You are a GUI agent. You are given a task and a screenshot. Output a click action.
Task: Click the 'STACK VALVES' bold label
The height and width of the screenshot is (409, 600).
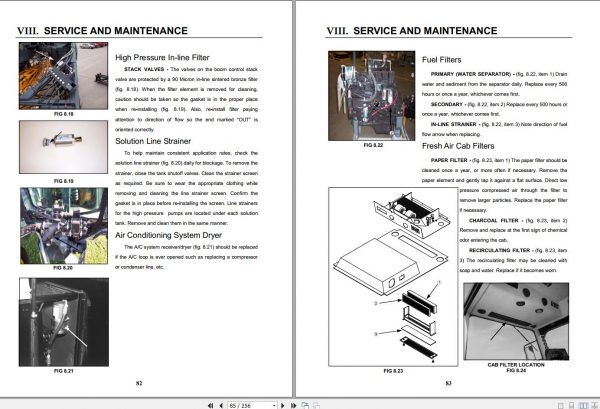pyautogui.click(x=144, y=69)
